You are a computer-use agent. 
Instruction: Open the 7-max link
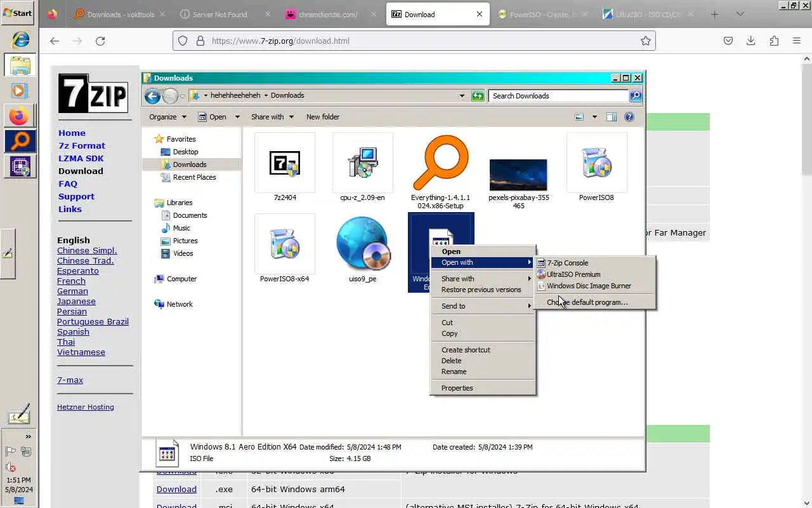tap(70, 380)
